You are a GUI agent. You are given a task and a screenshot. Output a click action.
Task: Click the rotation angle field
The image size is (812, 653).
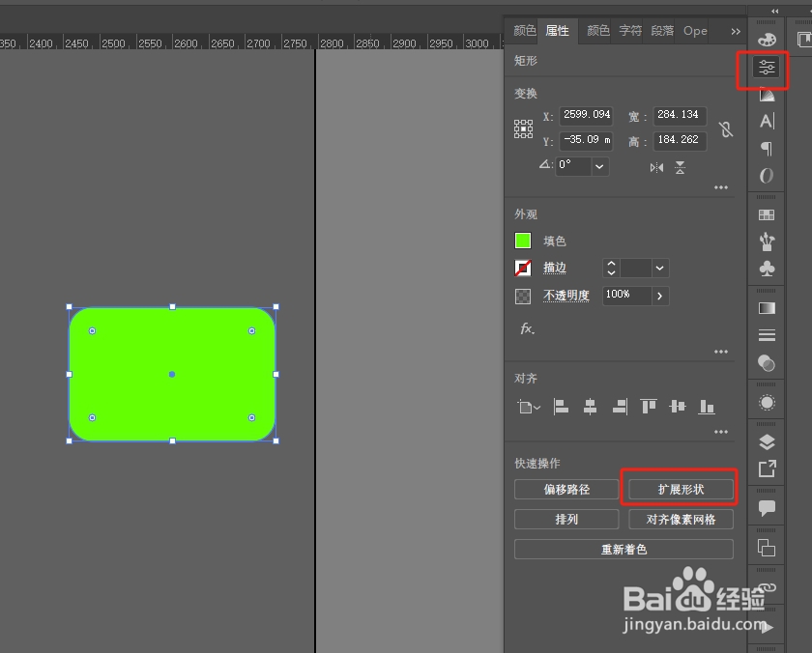click(572, 166)
